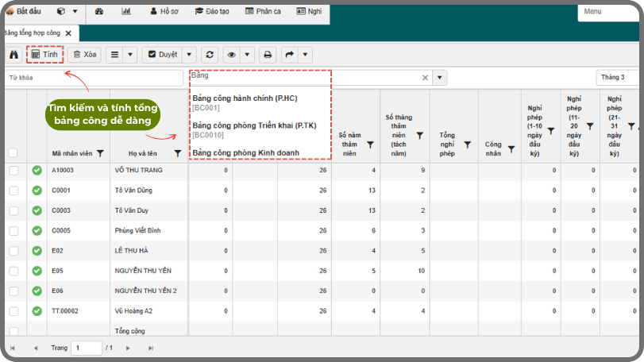644x362 pixels.
Task: Go to previous page
Action: pyautogui.click(x=36, y=348)
